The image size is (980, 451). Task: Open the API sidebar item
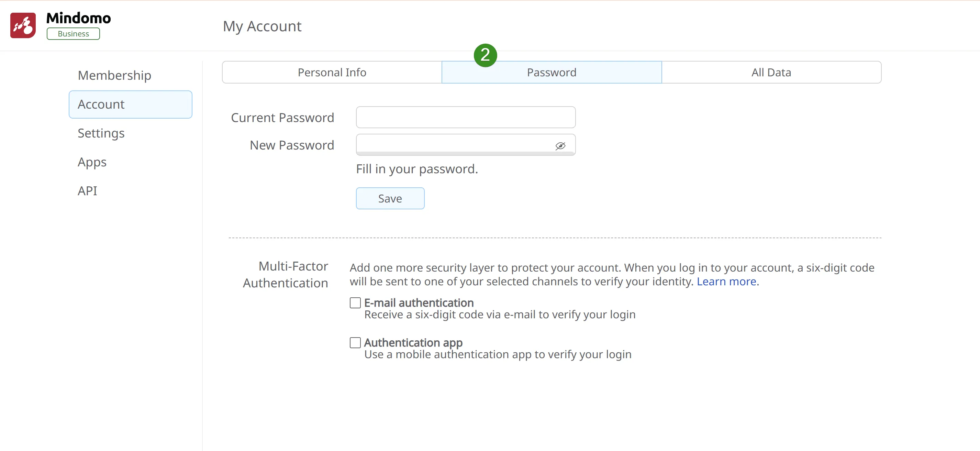[x=87, y=191]
